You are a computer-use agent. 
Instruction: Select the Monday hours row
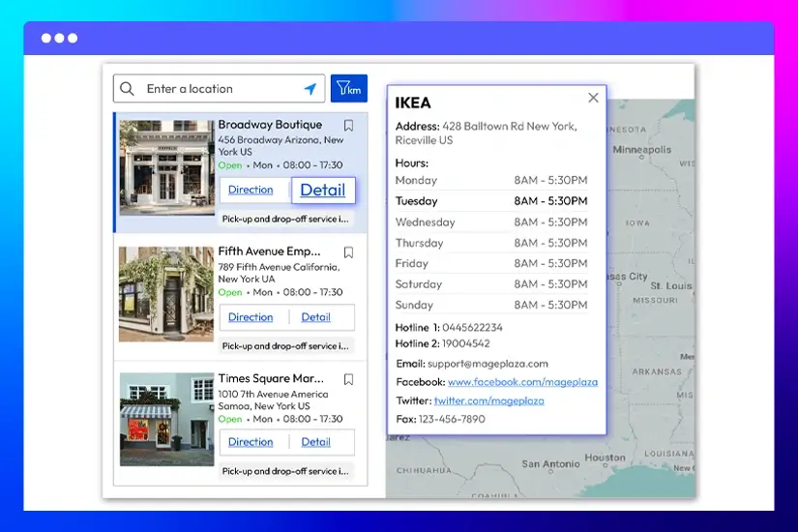(x=491, y=180)
